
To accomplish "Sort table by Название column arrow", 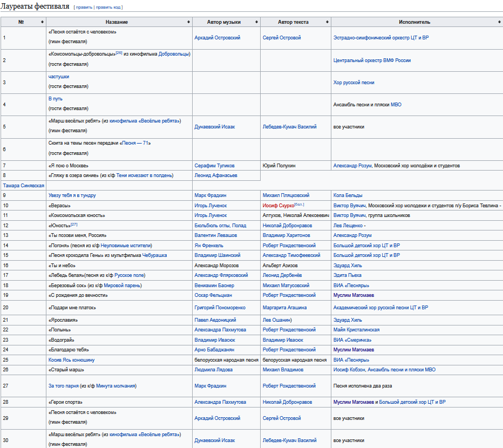I will pyautogui.click(x=188, y=22).
